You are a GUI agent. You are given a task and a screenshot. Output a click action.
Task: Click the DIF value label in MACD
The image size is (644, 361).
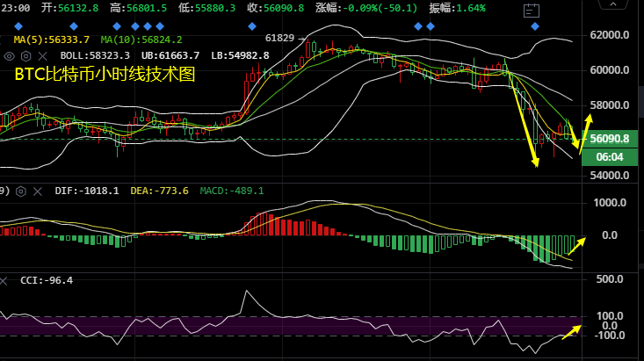point(86,191)
